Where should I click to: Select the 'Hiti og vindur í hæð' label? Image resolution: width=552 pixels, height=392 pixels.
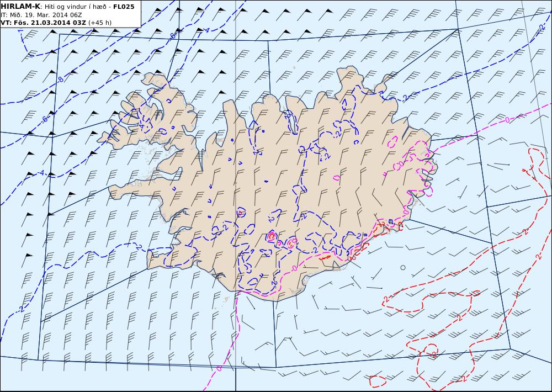click(76, 7)
